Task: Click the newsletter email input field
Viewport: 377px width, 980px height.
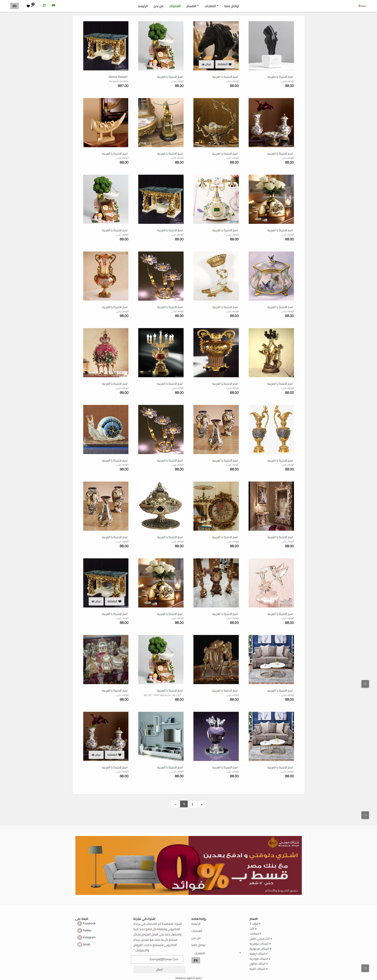Action: (x=157, y=959)
